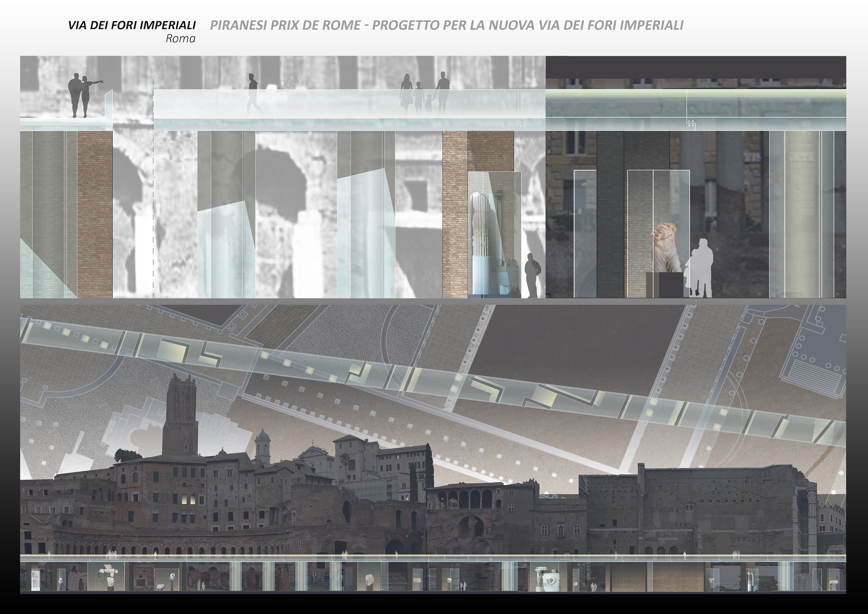Click the brick pier under the left walkway
The image size is (868, 614).
click(95, 215)
